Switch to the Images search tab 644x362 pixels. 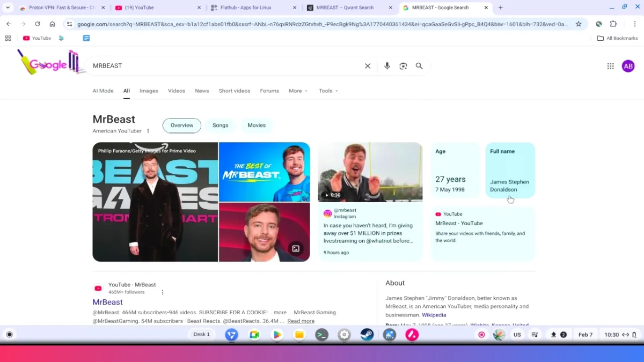pyautogui.click(x=149, y=91)
